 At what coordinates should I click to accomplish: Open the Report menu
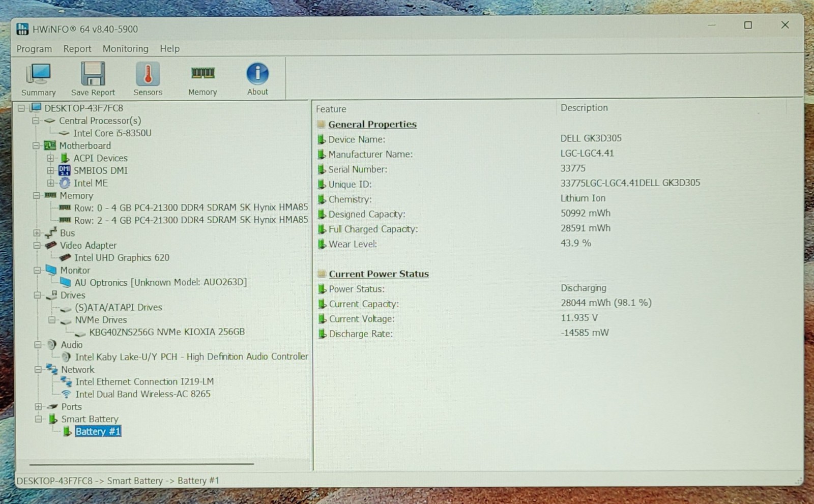point(77,49)
